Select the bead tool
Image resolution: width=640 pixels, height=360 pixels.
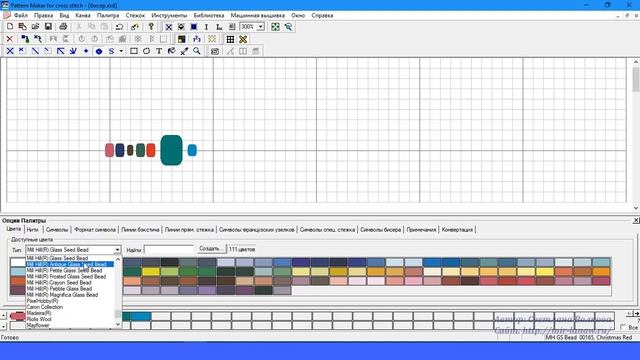point(99,51)
